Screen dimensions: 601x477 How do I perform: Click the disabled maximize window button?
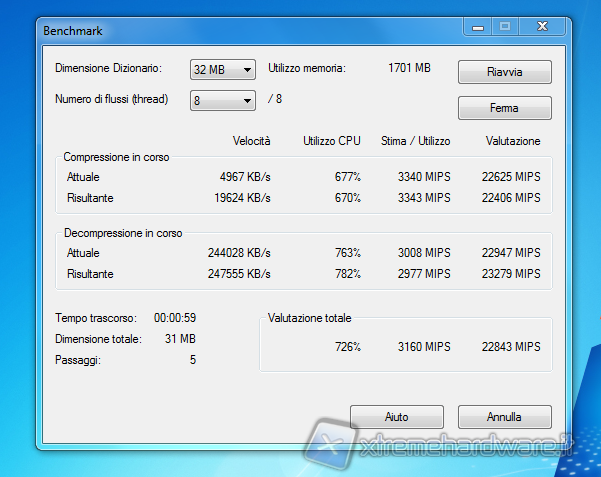(x=505, y=27)
